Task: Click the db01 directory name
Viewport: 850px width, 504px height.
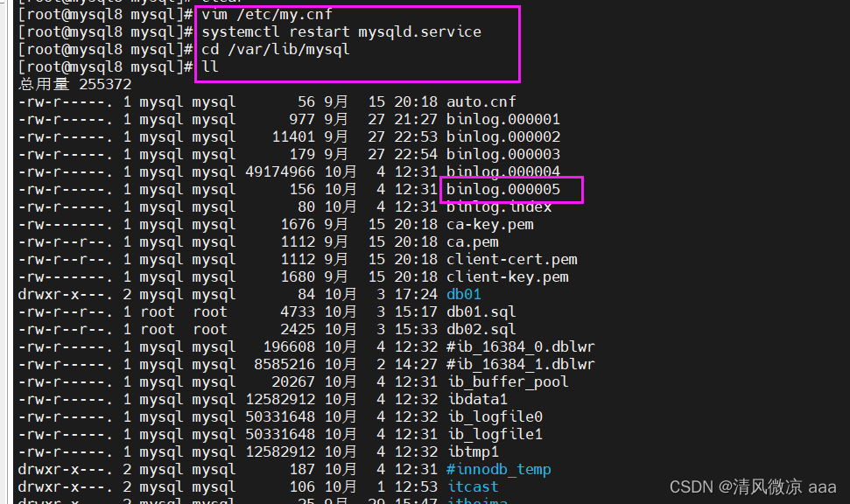Action: [463, 294]
